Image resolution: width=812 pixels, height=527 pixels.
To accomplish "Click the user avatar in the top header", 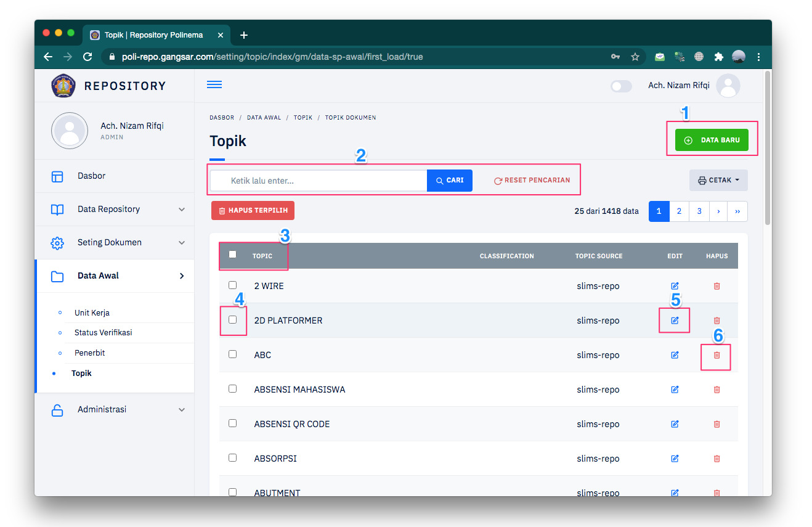I will coord(728,86).
